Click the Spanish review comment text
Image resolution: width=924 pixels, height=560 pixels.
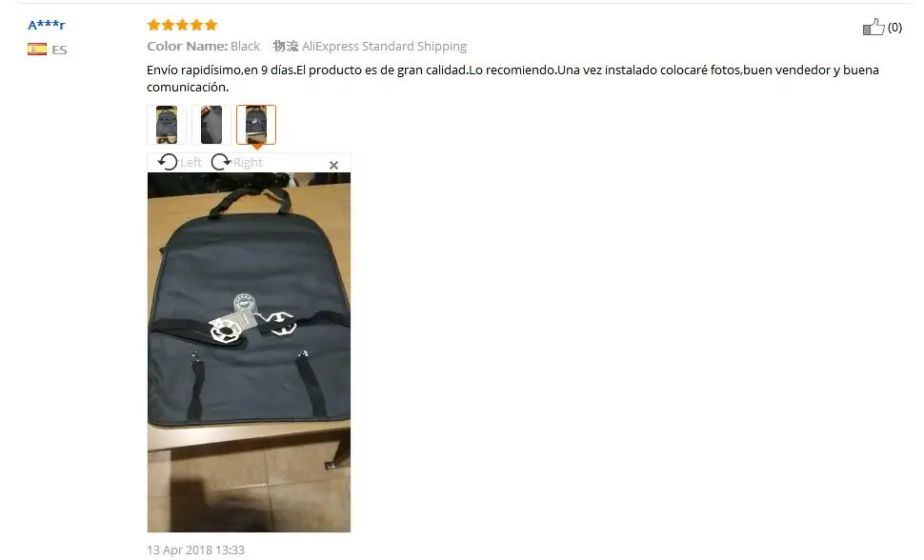pos(512,78)
